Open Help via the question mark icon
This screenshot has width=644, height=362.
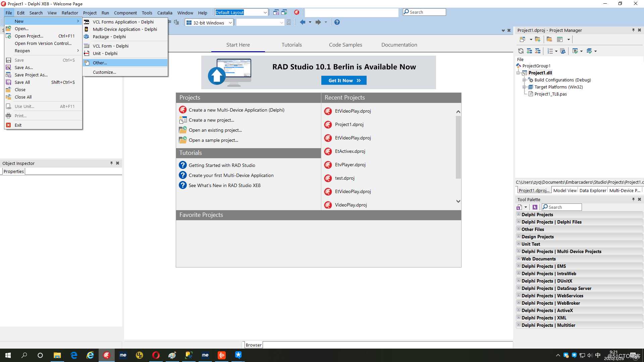coord(337,22)
